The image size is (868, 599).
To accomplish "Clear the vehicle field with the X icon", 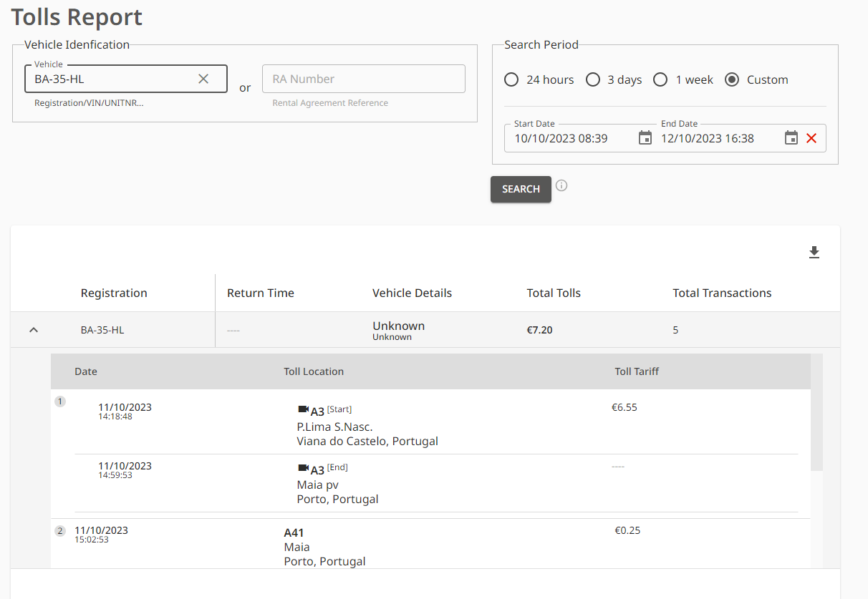I will point(203,79).
